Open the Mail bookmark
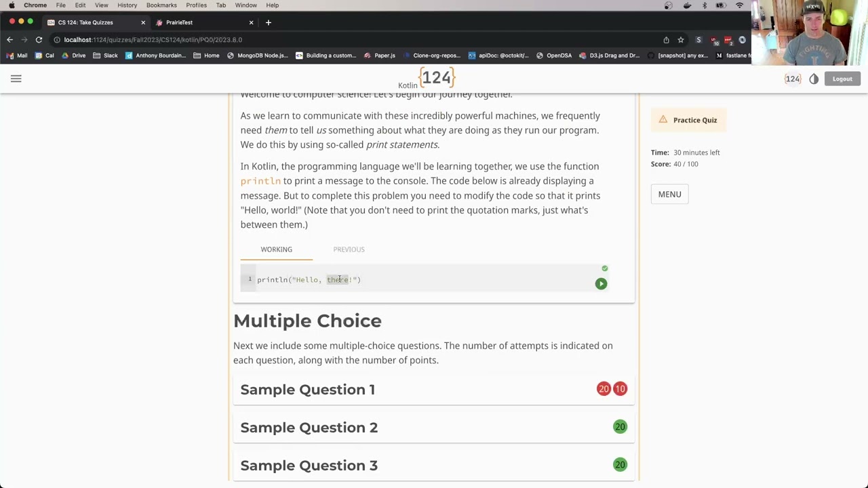 (x=17, y=56)
